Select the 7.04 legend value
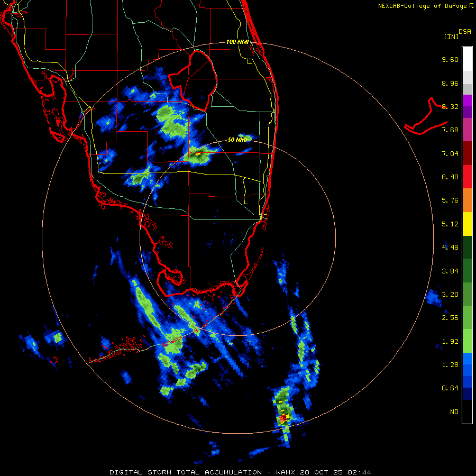The height and width of the screenshot is (476, 476). tap(450, 153)
